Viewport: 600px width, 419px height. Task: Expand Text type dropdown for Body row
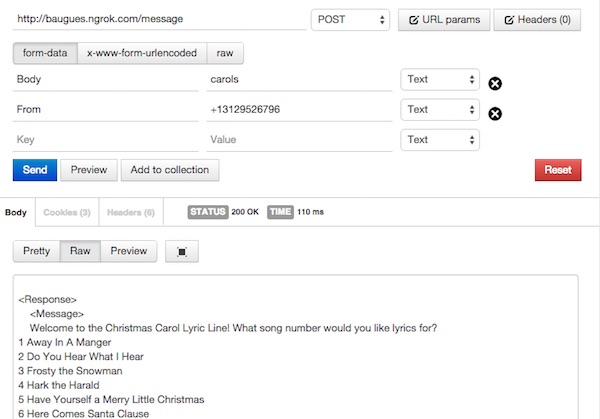click(440, 80)
